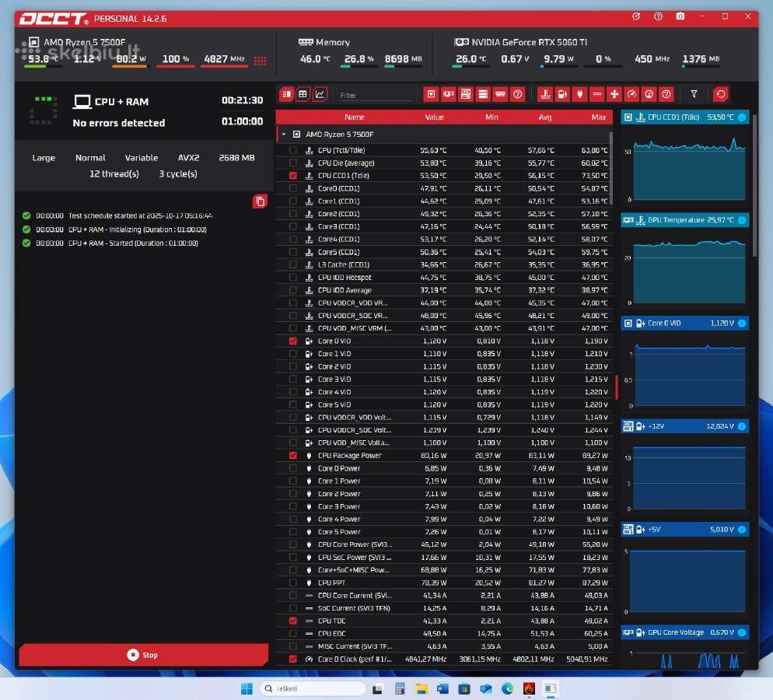Open the CPU core grid icon
The image size is (773, 700).
pos(260,61)
